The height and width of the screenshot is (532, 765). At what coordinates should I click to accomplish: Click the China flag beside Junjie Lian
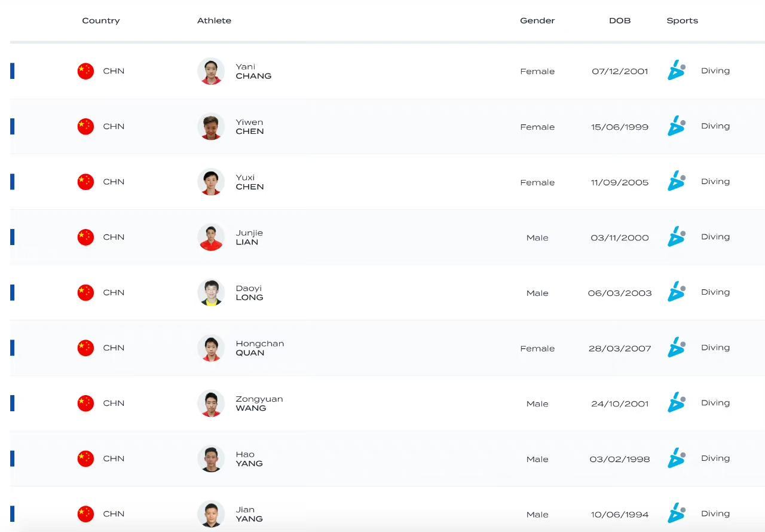85,237
